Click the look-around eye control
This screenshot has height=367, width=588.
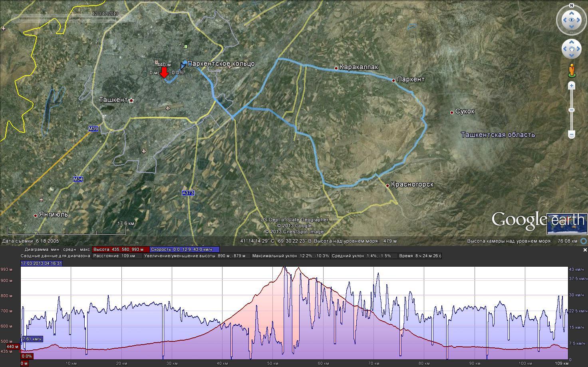[x=572, y=20]
